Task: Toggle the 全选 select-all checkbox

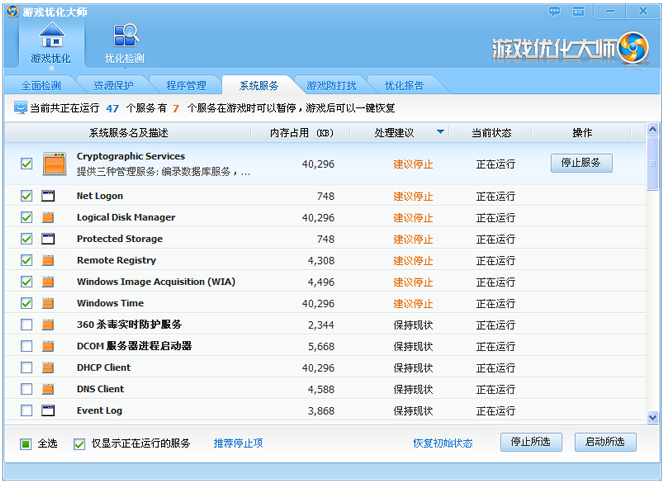Action: coord(26,443)
